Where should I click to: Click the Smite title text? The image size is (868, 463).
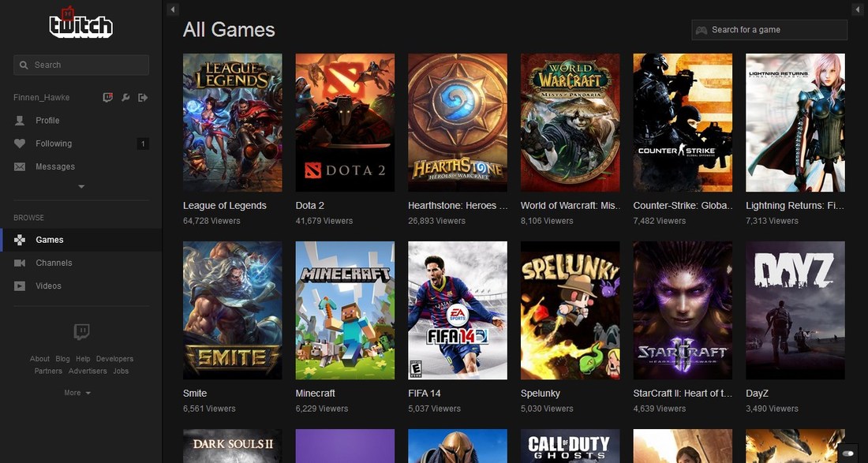point(195,394)
